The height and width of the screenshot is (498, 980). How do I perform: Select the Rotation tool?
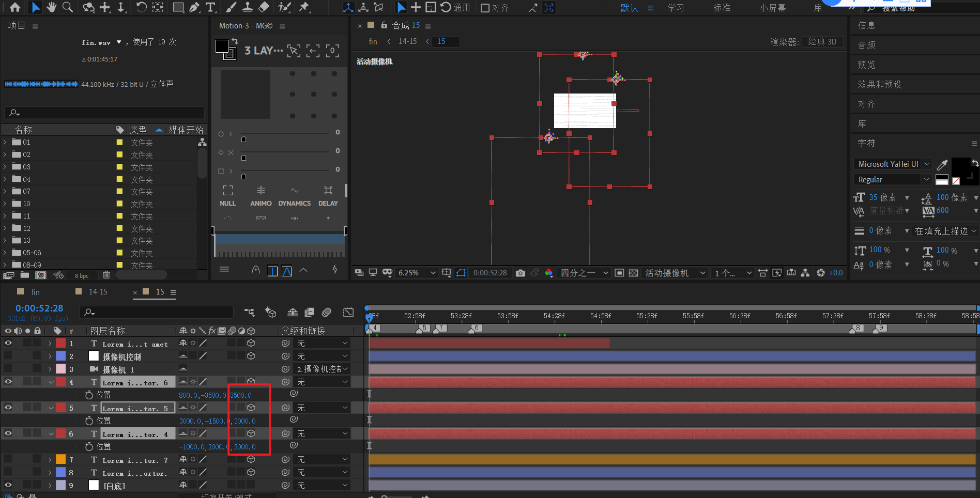point(141,7)
